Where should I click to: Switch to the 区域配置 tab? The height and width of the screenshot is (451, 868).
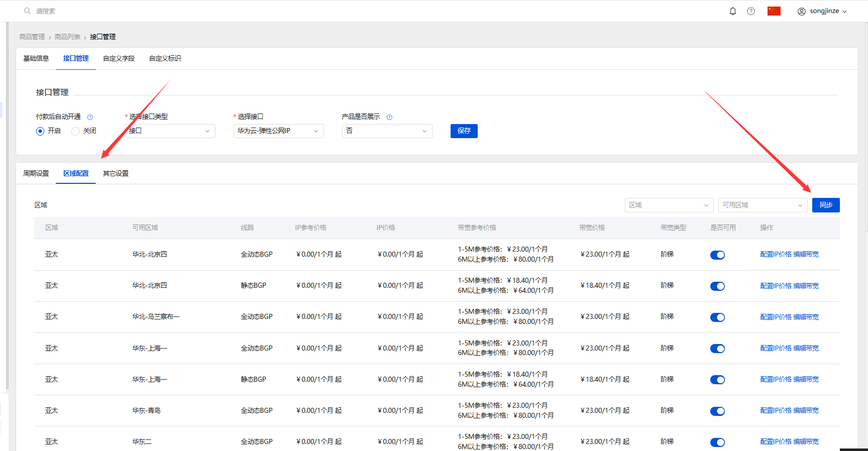76,173
